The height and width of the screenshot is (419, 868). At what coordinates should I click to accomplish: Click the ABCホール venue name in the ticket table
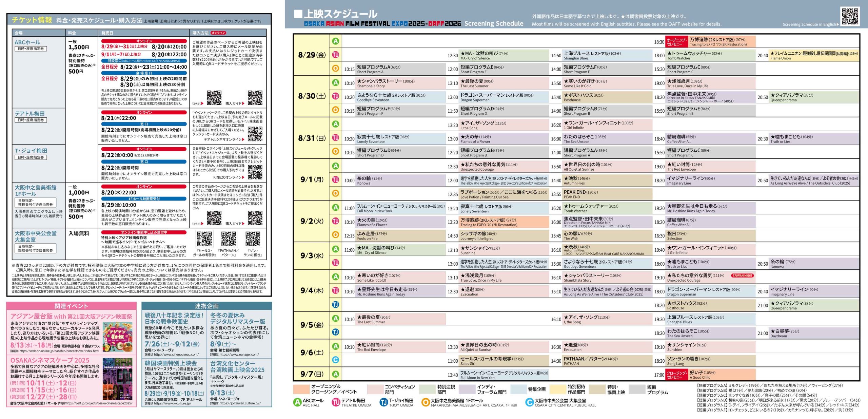point(27,42)
